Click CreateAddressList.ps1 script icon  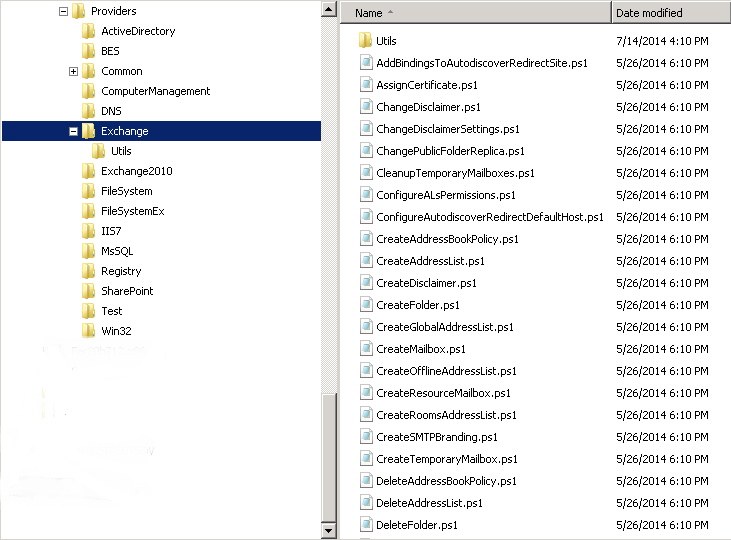click(366, 261)
